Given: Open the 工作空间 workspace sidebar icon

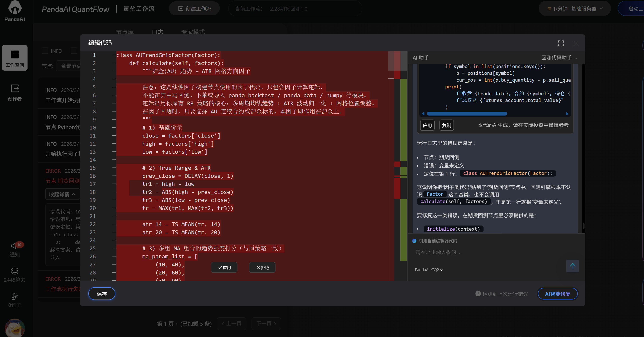Looking at the screenshot, I should 15,58.
